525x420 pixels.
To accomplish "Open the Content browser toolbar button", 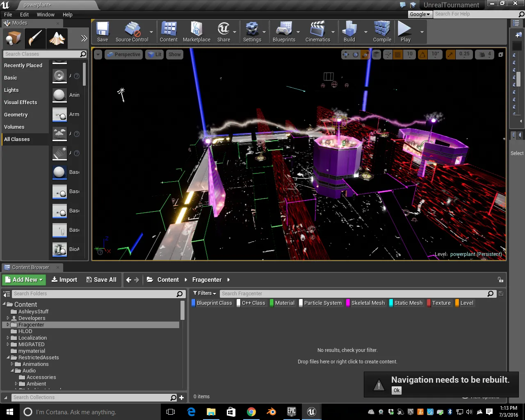I will [169, 32].
